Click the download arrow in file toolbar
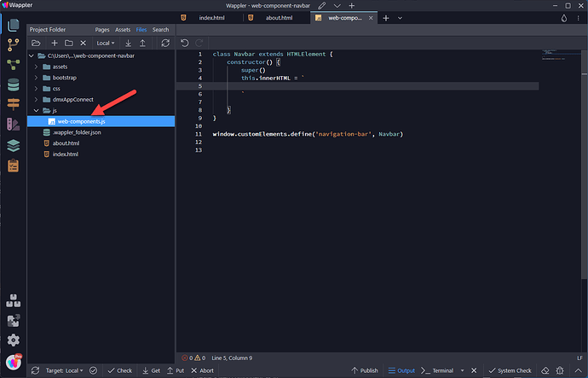Image resolution: width=588 pixels, height=378 pixels. click(128, 44)
